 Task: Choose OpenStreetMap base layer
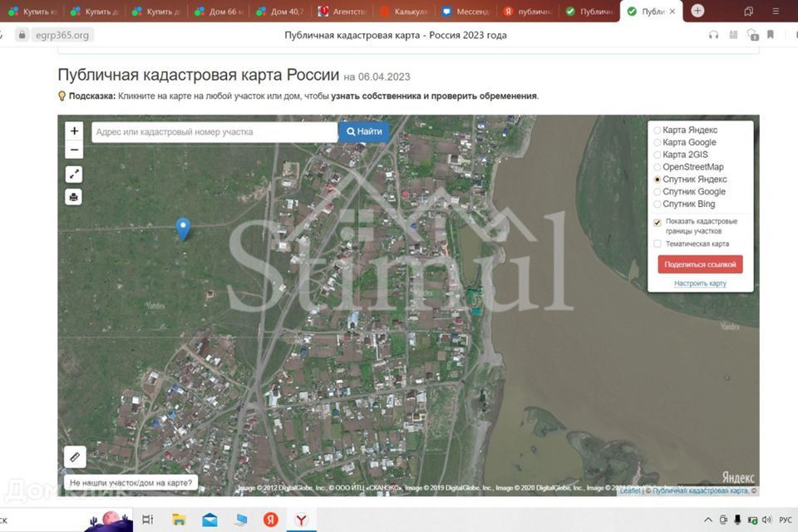[658, 167]
